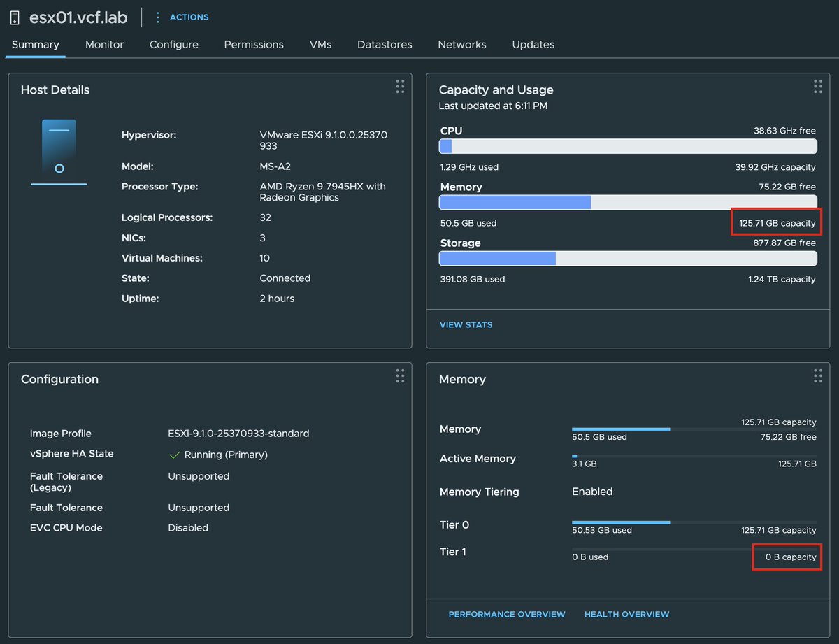
Task: Click the Tier 0 usage bar
Action: [694, 522]
